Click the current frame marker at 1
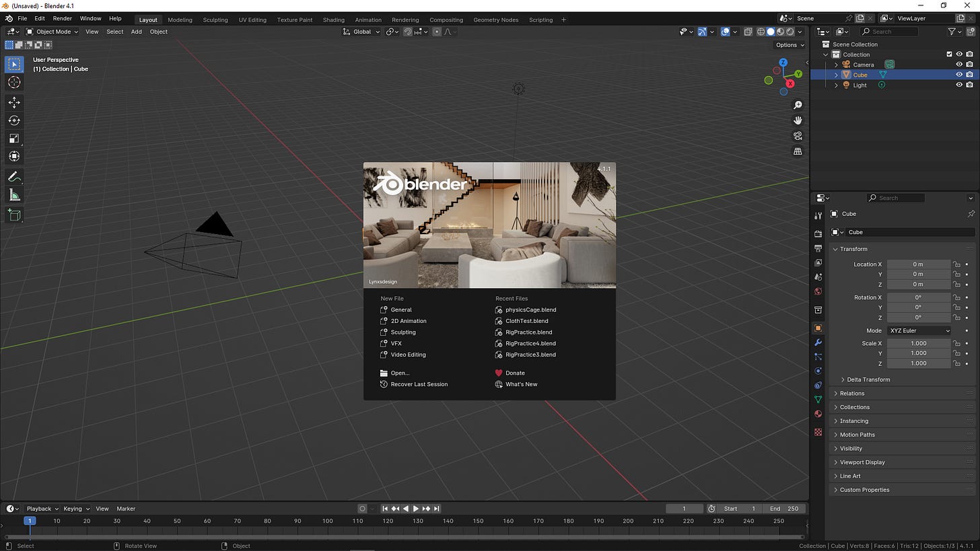The height and width of the screenshot is (551, 980). click(x=29, y=521)
